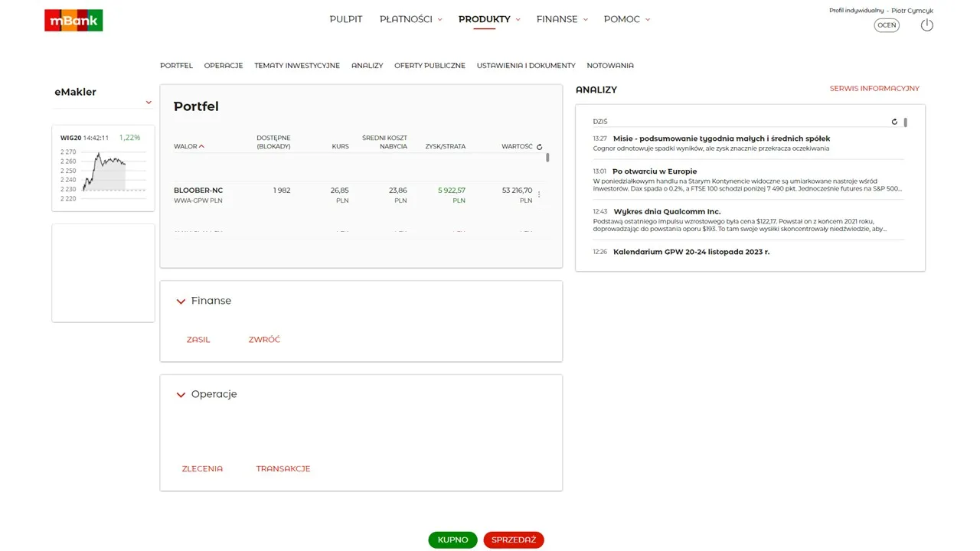Refresh the Analizy news list

895,122
